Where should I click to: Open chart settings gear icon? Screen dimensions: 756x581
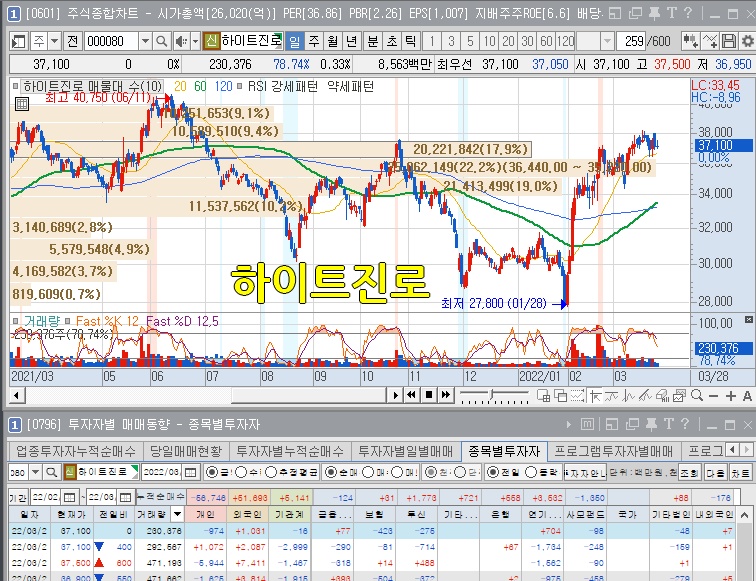[x=747, y=41]
